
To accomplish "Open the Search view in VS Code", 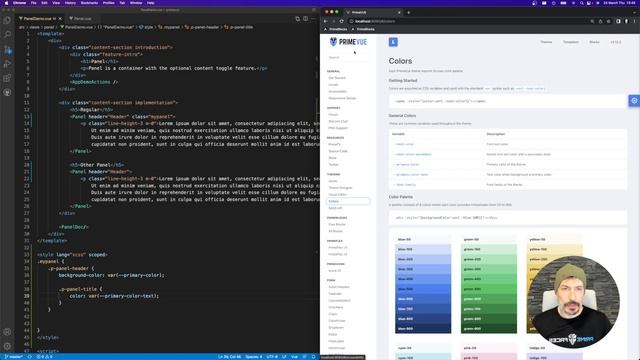I will coord(7,34).
